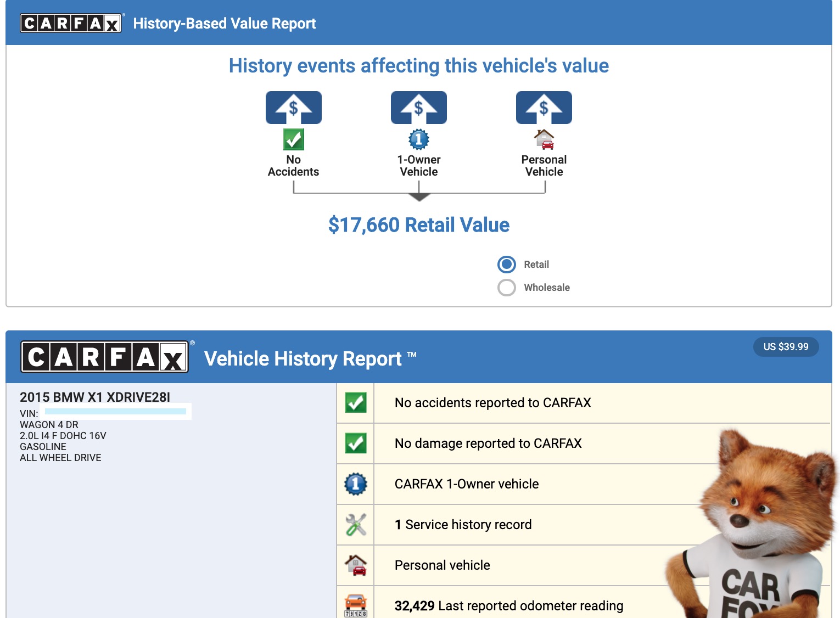
Task: Click the Car Fox mascot image
Action: (x=753, y=524)
